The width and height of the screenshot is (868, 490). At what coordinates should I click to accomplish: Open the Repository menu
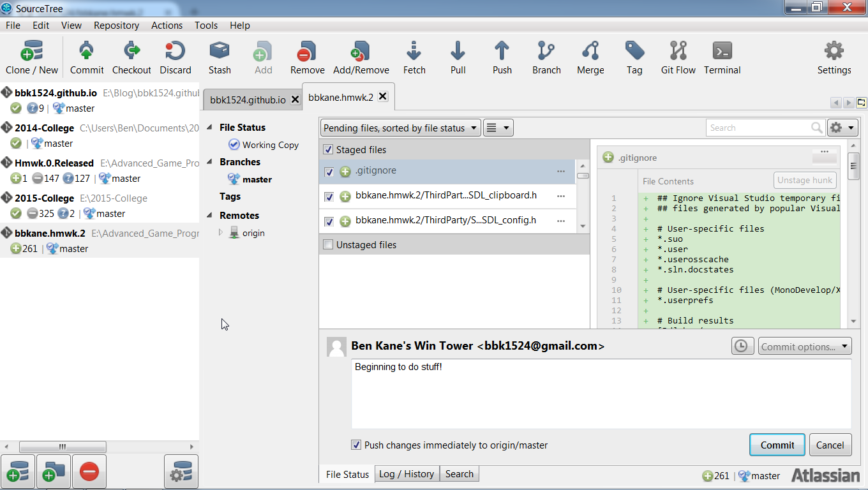[x=116, y=26]
